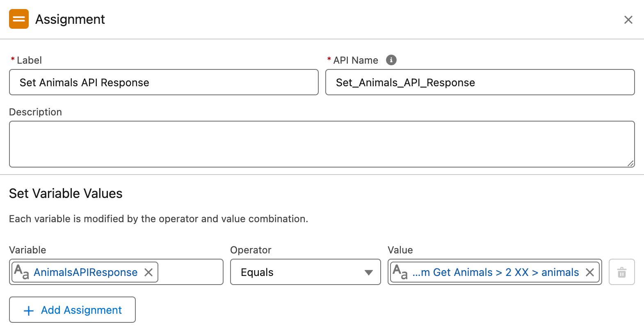Viewport: 644px width, 331px height.
Task: Grab the Description box resize handle
Action: [630, 163]
